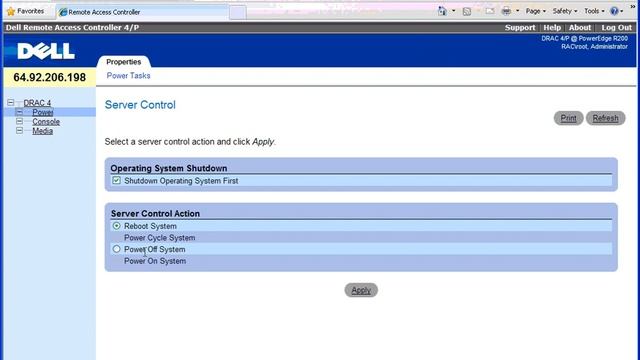Open the printer options dropdown arrow
The height and width of the screenshot is (360, 640).
[x=518, y=11]
